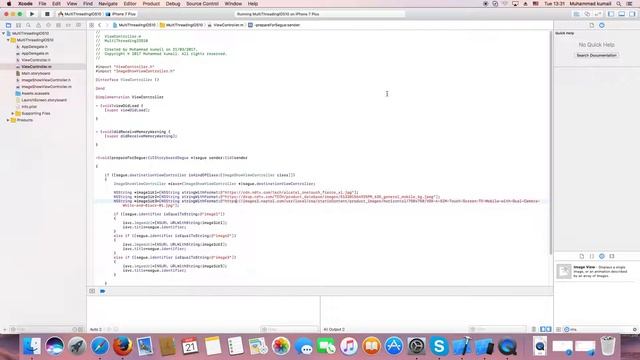Screen dimensions: 640x360
Task: Toggle the Debug area visibility
Action: [622, 14]
